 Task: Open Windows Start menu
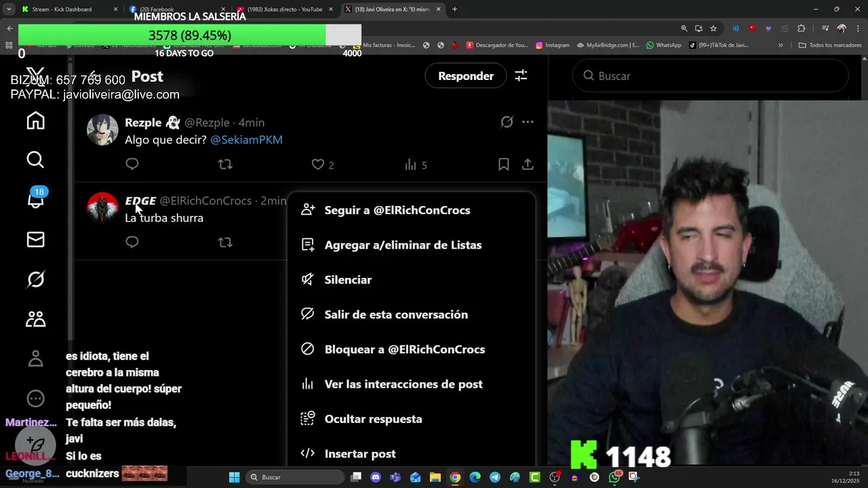coord(234,477)
